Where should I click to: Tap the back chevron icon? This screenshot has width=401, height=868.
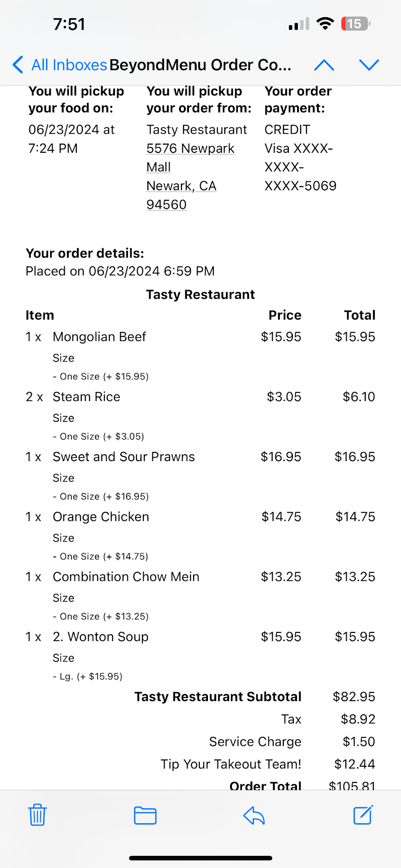point(18,65)
